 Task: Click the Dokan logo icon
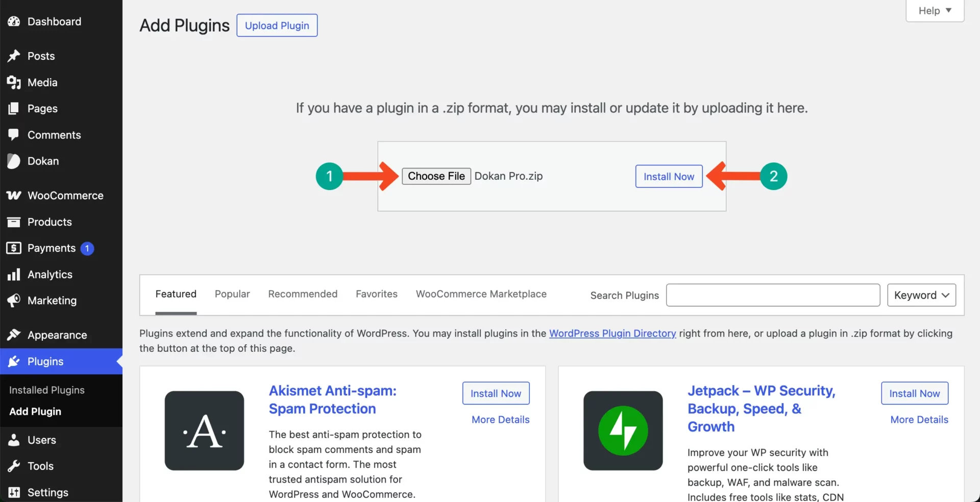(x=14, y=161)
